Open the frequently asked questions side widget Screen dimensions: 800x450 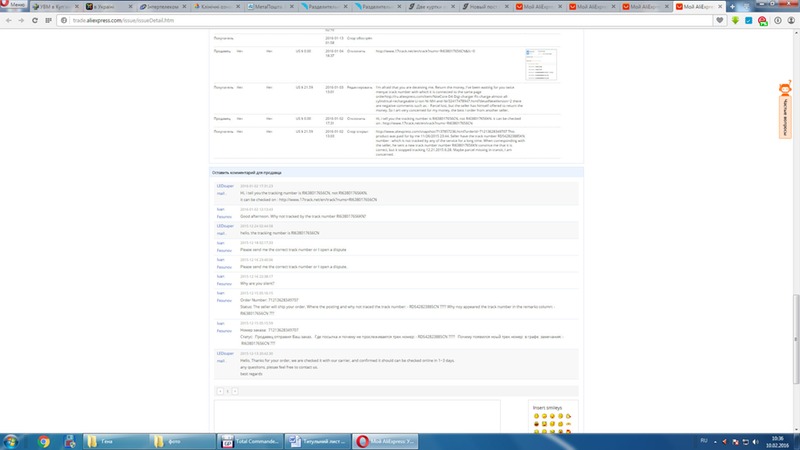coord(786,110)
